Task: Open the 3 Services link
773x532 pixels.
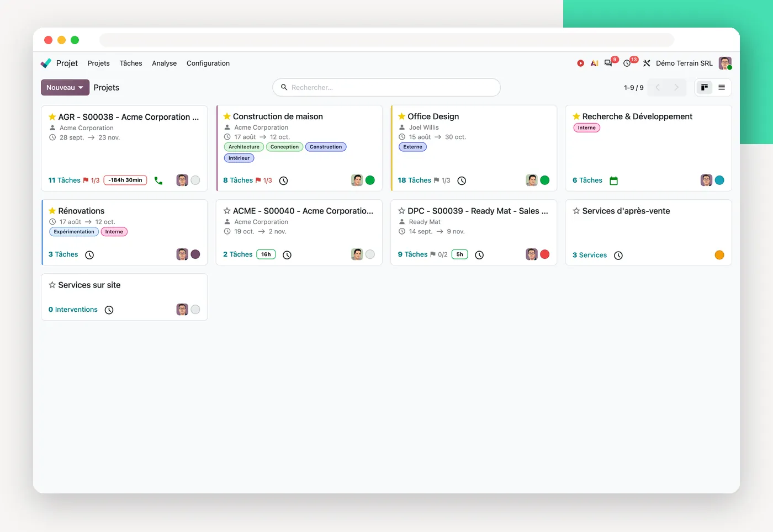Action: pyautogui.click(x=590, y=255)
